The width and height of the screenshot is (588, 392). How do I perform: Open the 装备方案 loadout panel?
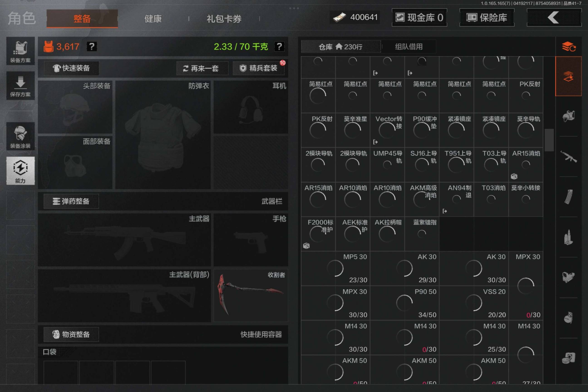[20, 51]
